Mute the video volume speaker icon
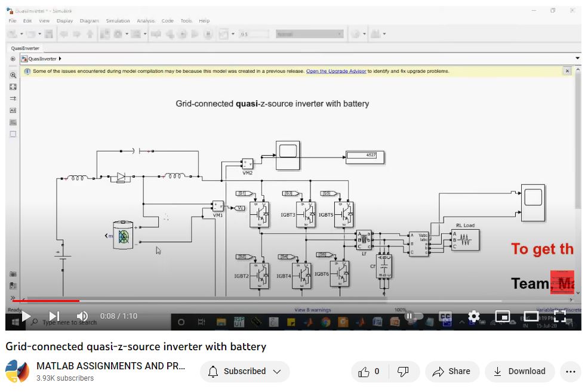This screenshot has width=588, height=392. pyautogui.click(x=82, y=316)
